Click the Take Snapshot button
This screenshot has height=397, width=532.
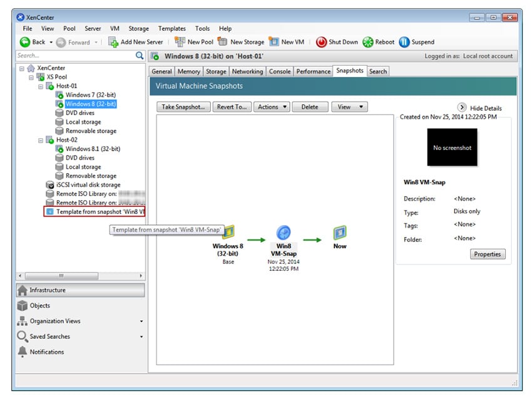point(183,107)
